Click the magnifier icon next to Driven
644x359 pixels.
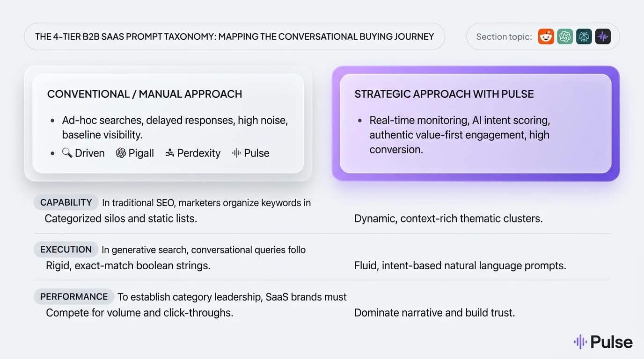(67, 153)
